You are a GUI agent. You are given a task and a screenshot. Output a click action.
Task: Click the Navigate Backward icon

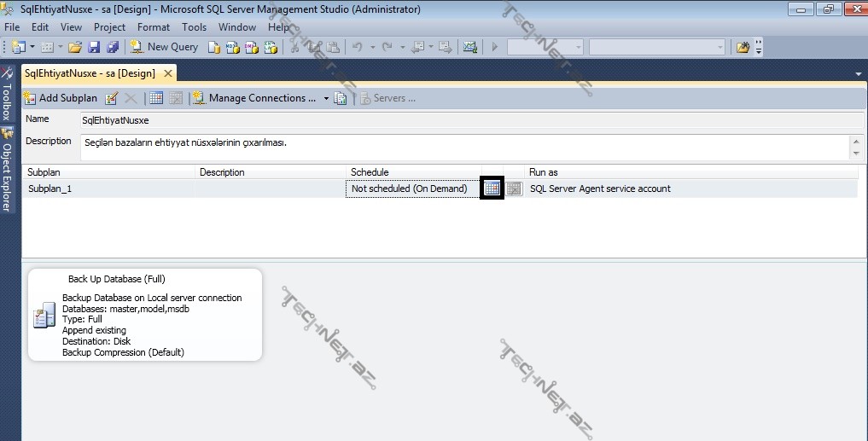pyautogui.click(x=417, y=47)
